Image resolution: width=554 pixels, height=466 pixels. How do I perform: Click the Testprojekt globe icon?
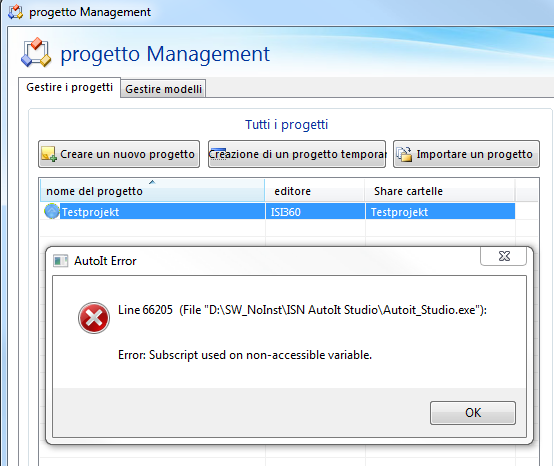click(x=52, y=211)
